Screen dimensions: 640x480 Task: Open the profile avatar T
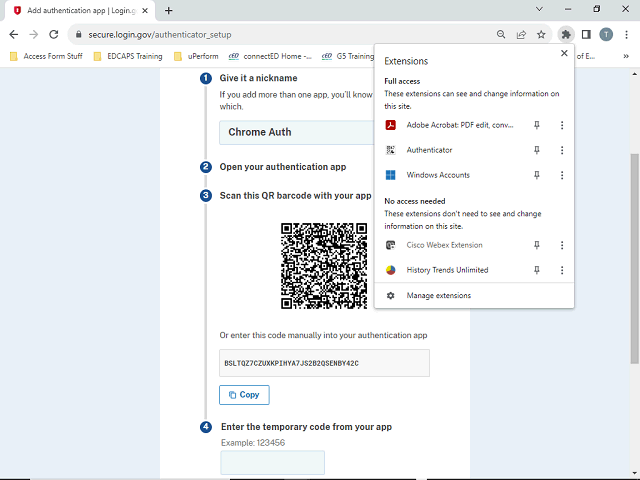606,35
